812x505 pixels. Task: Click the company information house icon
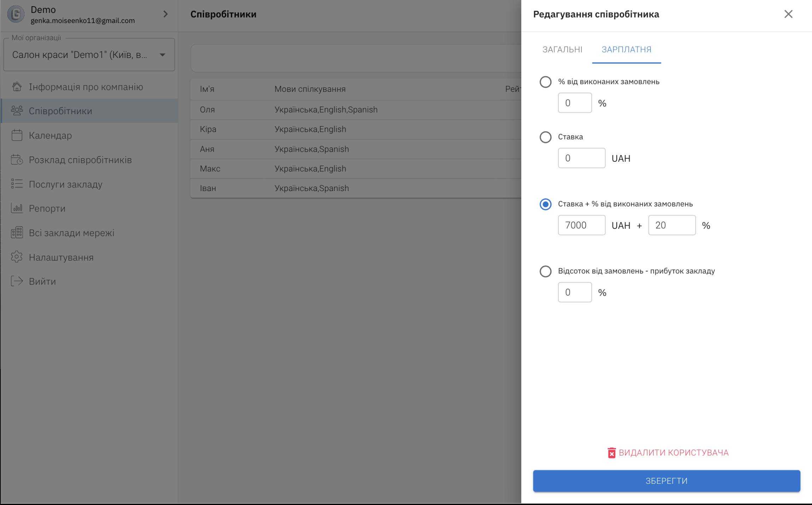click(x=17, y=87)
